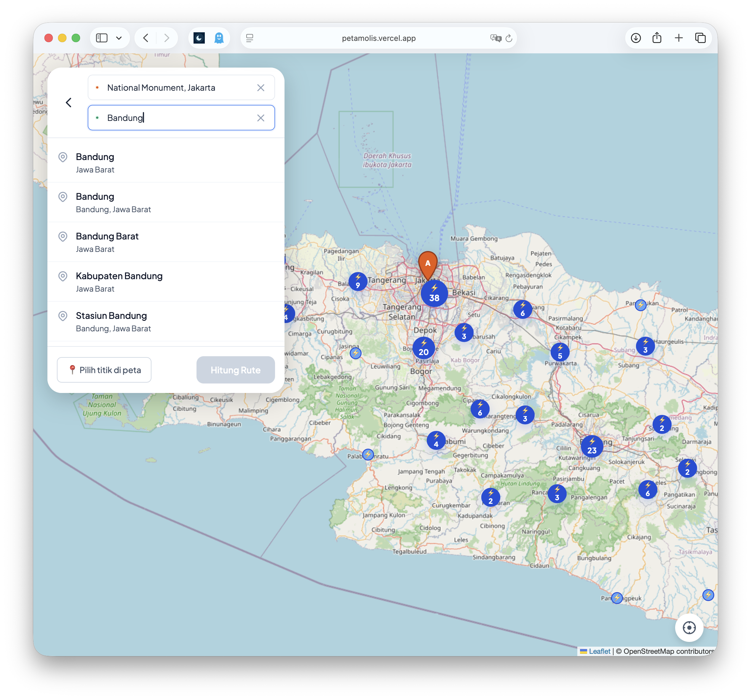Click the dark-mode extension icon in the toolbar
751x700 pixels.
[199, 38]
